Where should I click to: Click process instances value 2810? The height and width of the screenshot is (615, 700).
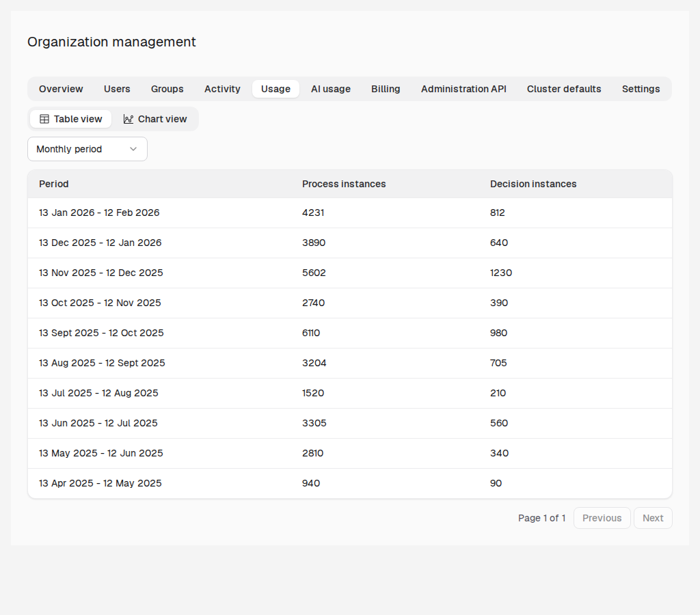click(x=312, y=453)
